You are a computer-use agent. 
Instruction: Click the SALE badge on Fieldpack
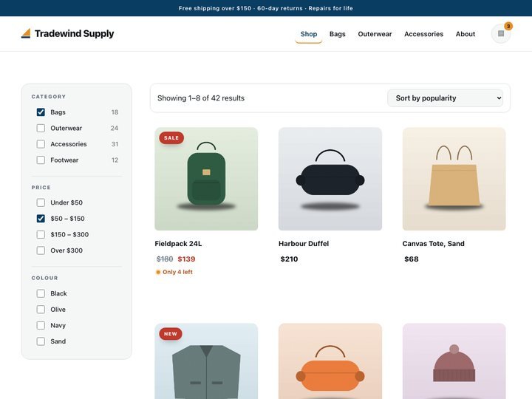171,137
